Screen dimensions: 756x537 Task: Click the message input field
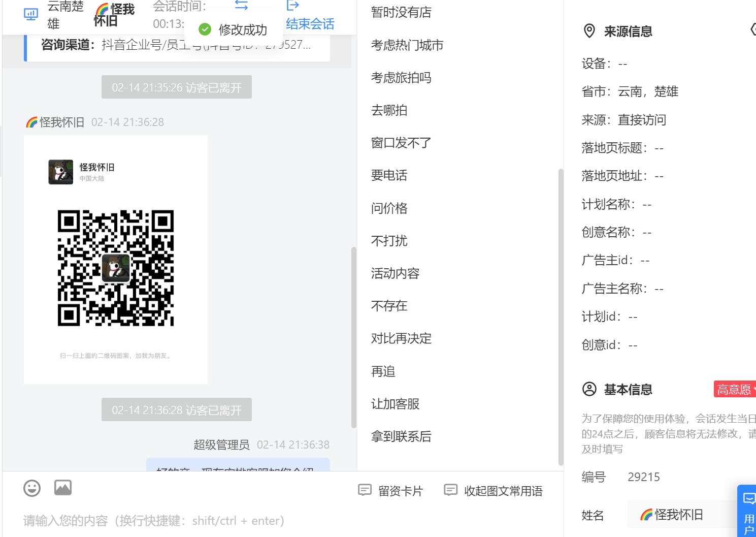[x=283, y=521]
